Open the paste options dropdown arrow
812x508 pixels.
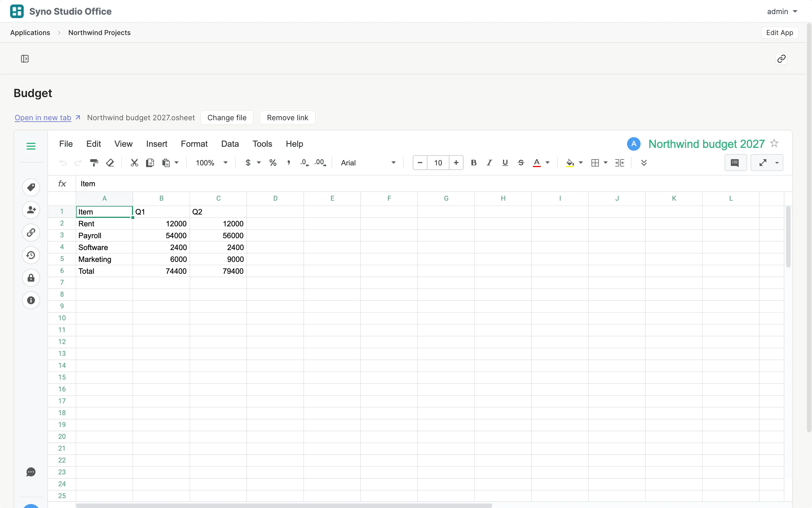(x=176, y=163)
